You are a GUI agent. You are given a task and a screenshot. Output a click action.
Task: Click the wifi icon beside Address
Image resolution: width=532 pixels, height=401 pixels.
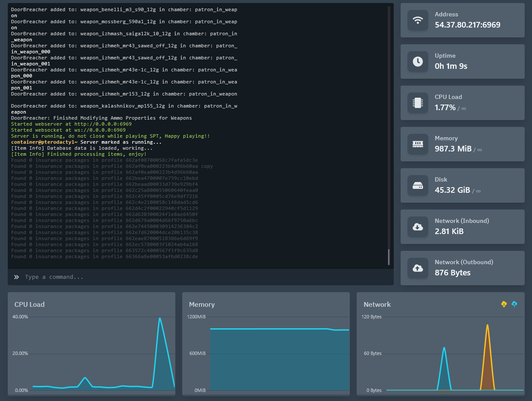click(418, 20)
